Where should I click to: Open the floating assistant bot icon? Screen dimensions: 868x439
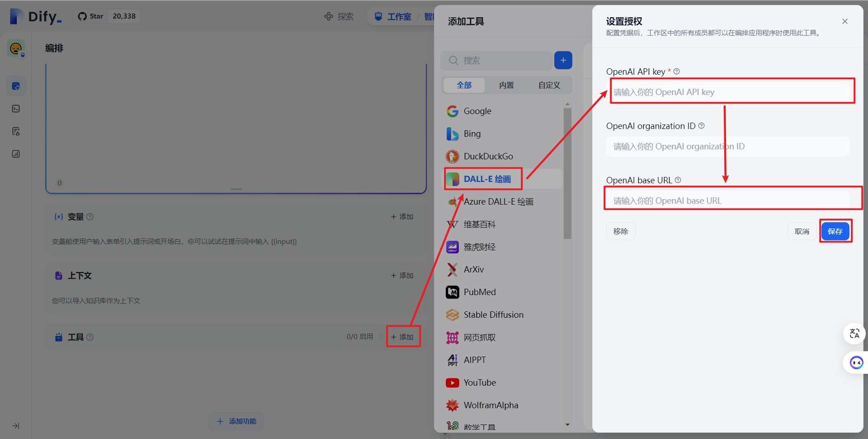click(x=856, y=363)
